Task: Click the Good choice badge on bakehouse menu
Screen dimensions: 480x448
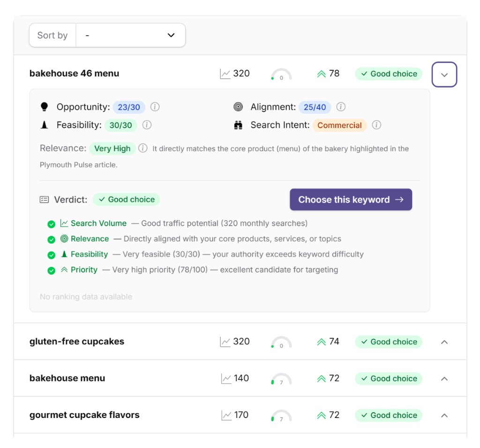Action: pyautogui.click(x=388, y=378)
